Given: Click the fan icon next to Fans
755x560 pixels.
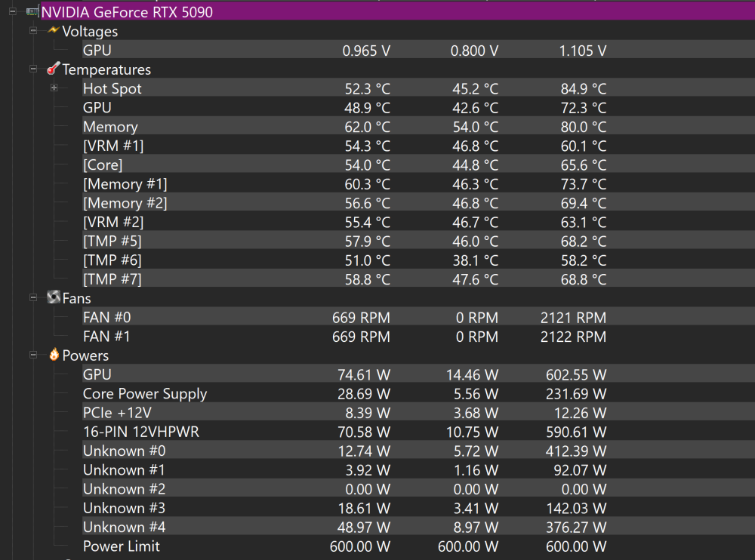Looking at the screenshot, I should pyautogui.click(x=54, y=297).
